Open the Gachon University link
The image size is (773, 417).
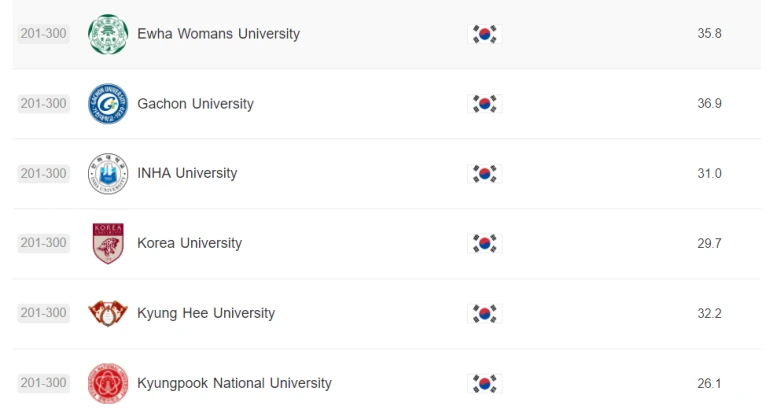click(195, 104)
